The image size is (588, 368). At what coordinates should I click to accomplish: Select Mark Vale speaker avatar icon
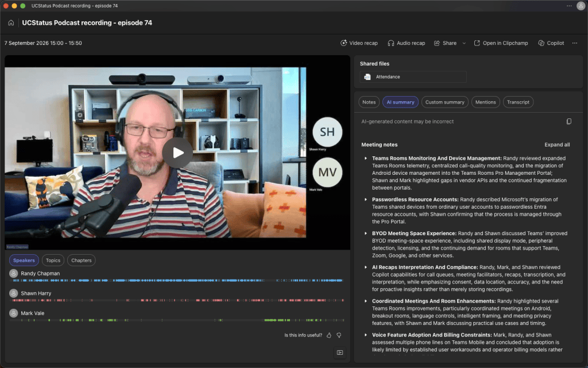(14, 313)
